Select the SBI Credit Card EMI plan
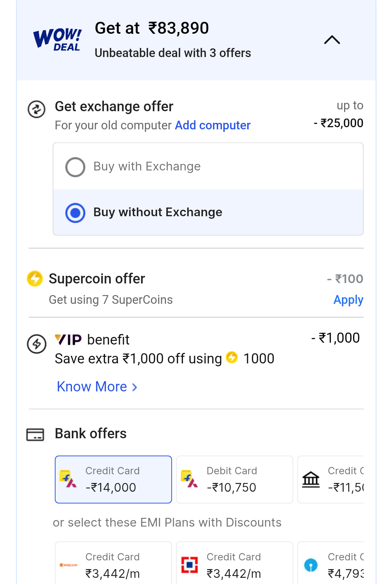392x584 pixels. click(x=331, y=564)
